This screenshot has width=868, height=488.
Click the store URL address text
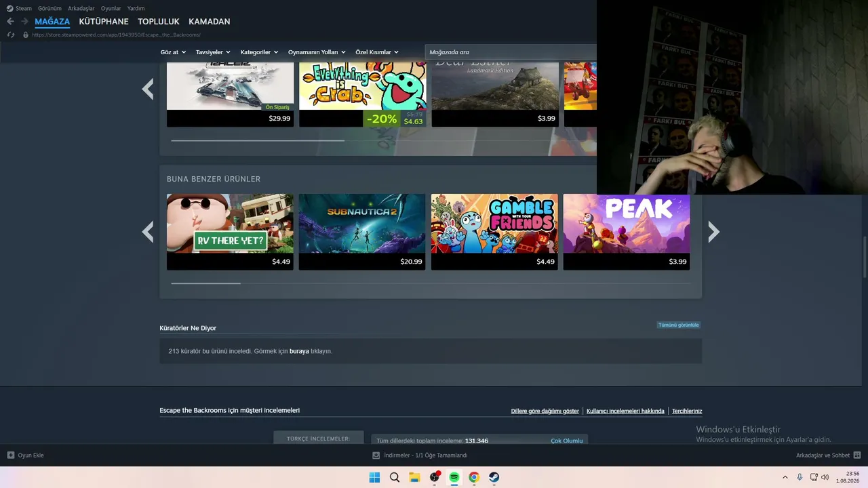(x=117, y=35)
